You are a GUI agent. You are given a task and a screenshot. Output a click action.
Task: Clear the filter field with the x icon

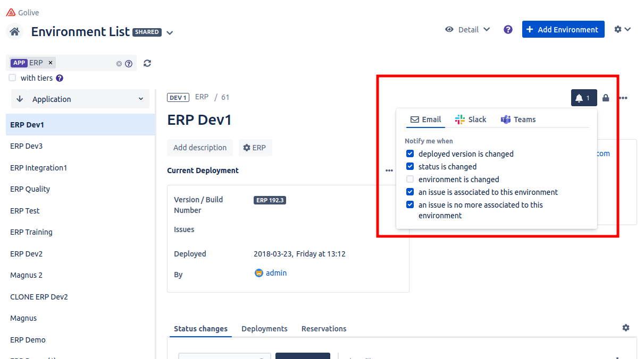point(119,64)
